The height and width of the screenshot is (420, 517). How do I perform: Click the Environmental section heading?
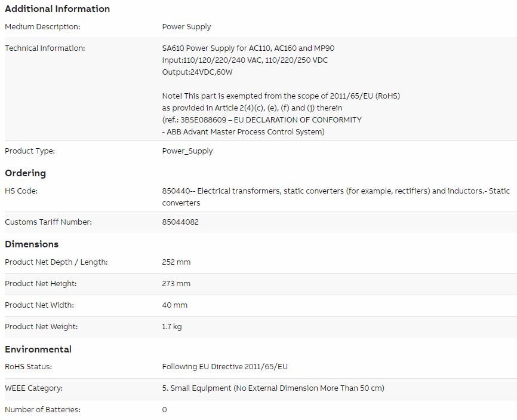pos(38,349)
